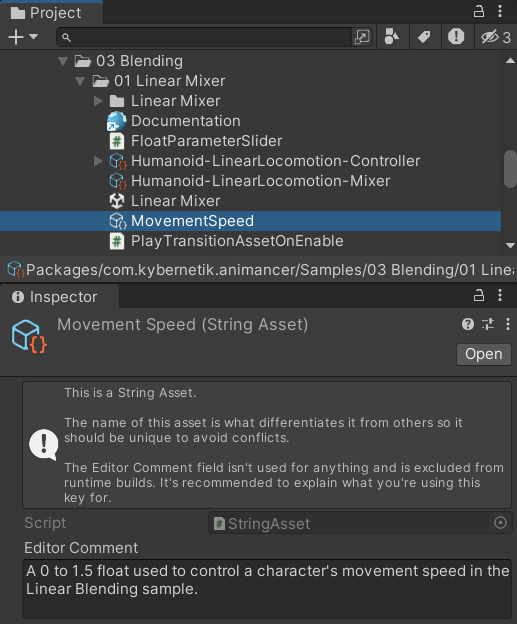Click the Search by Type filter icon

coord(392,37)
